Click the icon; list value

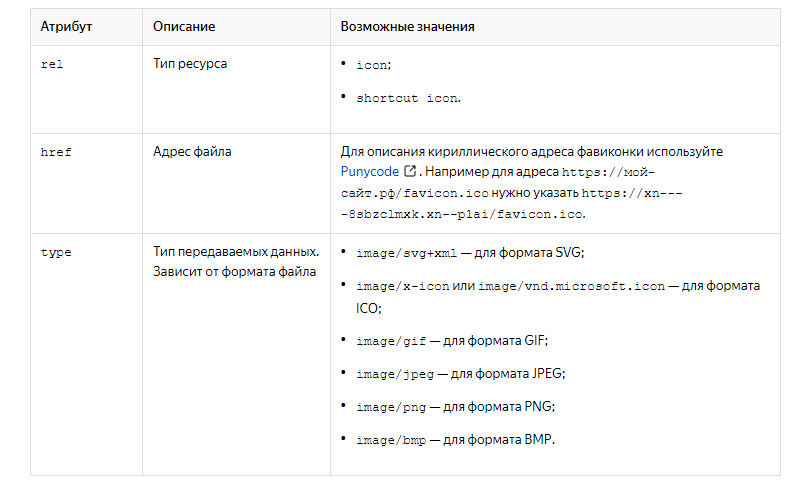pos(373,65)
